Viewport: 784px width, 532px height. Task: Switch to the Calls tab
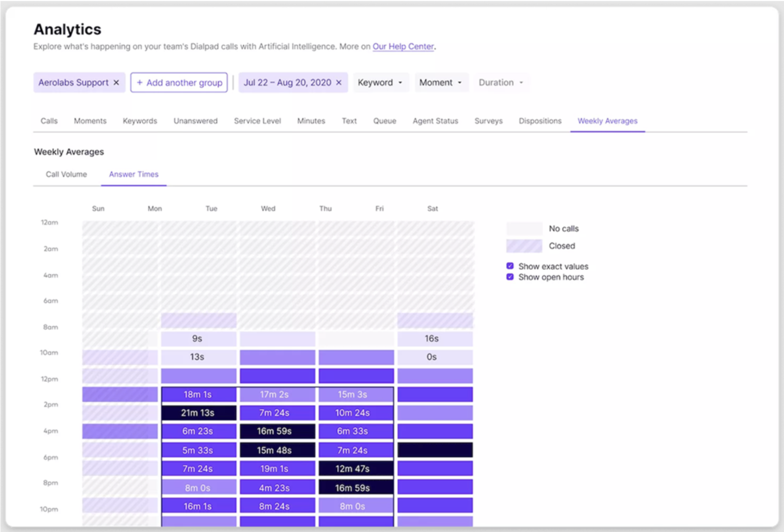pos(49,121)
